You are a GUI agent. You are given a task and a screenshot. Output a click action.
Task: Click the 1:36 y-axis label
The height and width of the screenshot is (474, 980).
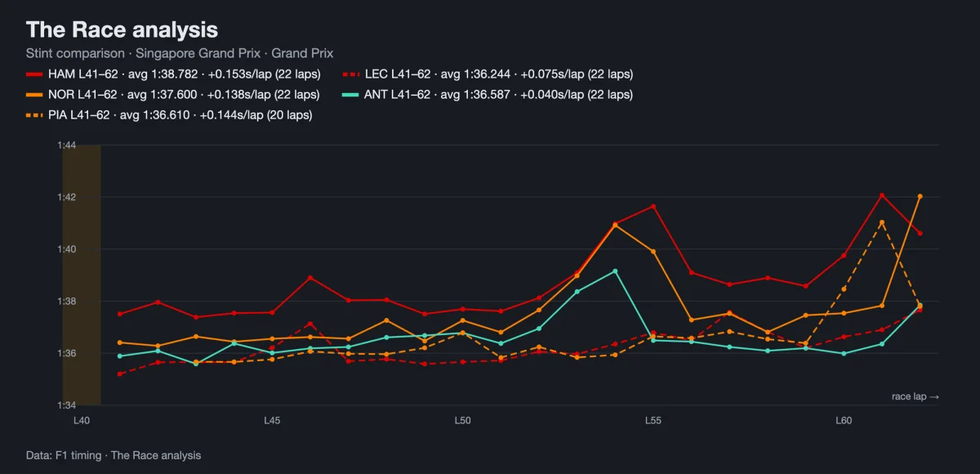[67, 353]
